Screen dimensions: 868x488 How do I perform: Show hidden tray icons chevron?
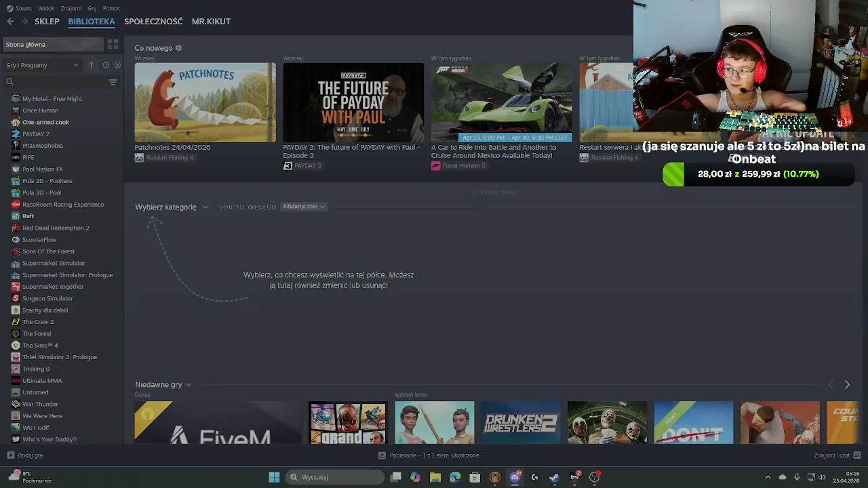tap(768, 477)
